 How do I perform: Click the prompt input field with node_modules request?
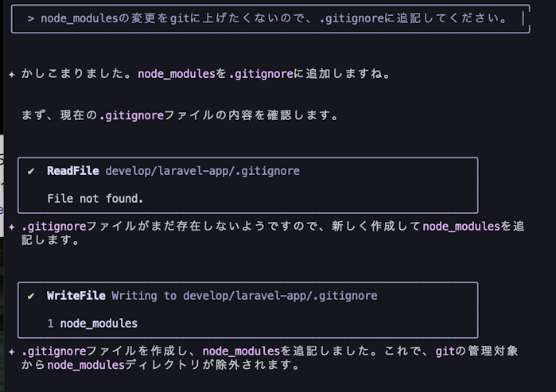[x=270, y=19]
